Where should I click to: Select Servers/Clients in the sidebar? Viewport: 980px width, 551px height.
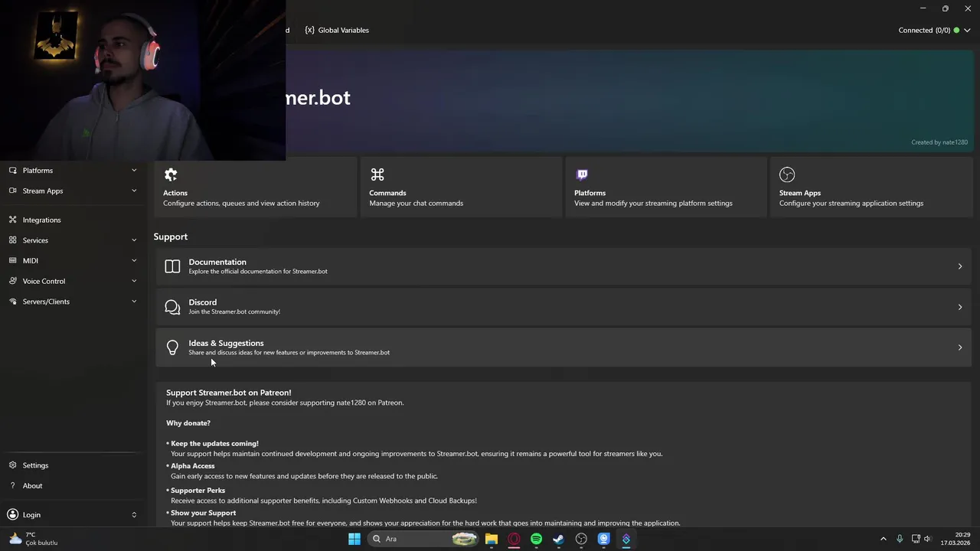pyautogui.click(x=73, y=302)
